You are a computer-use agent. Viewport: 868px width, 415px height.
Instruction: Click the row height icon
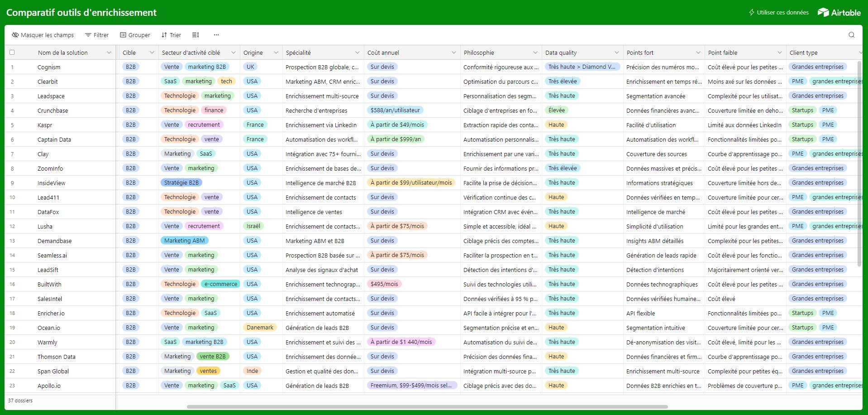tap(196, 35)
